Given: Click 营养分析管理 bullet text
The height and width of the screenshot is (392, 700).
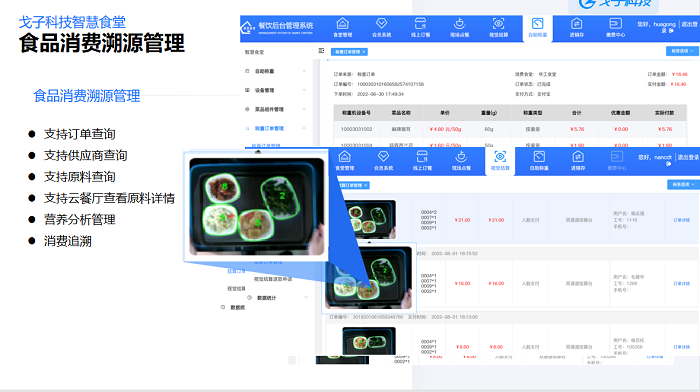Looking at the screenshot, I should pos(79,220).
